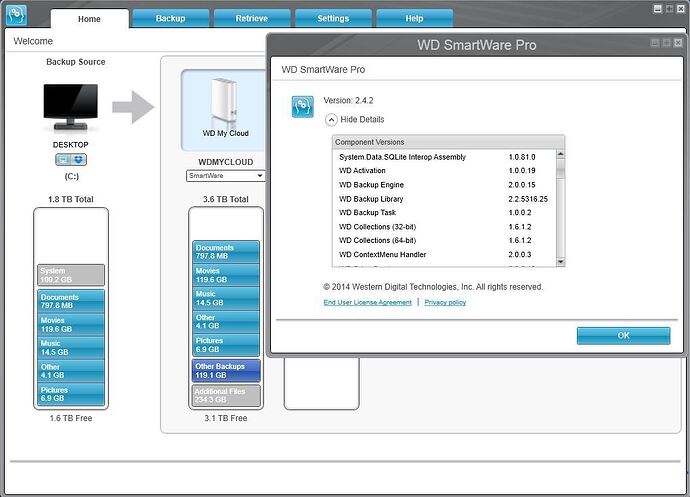
Task: Click WD My Cloud's Documents 797.8 MB block
Action: click(x=226, y=252)
